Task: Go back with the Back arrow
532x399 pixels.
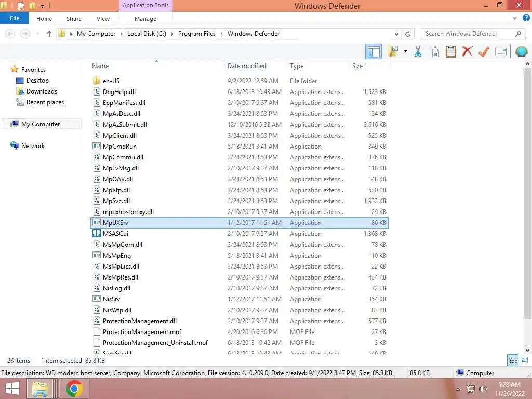Action: coord(10,34)
